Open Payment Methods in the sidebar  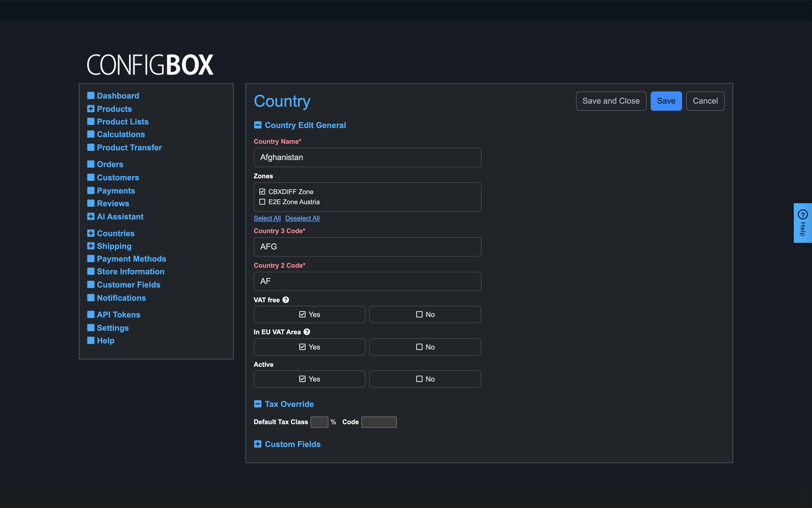tap(131, 259)
